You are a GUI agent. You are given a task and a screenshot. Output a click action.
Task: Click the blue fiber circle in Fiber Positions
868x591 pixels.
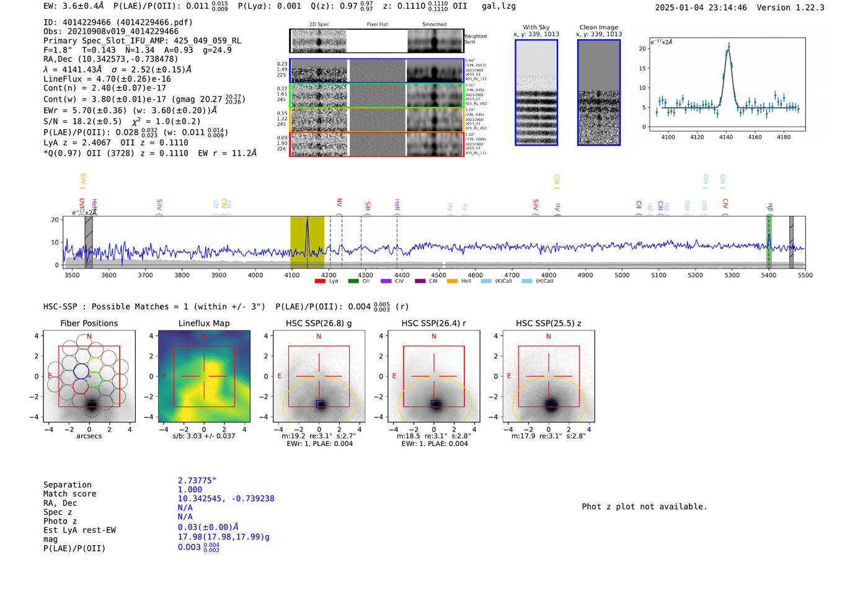(81, 371)
